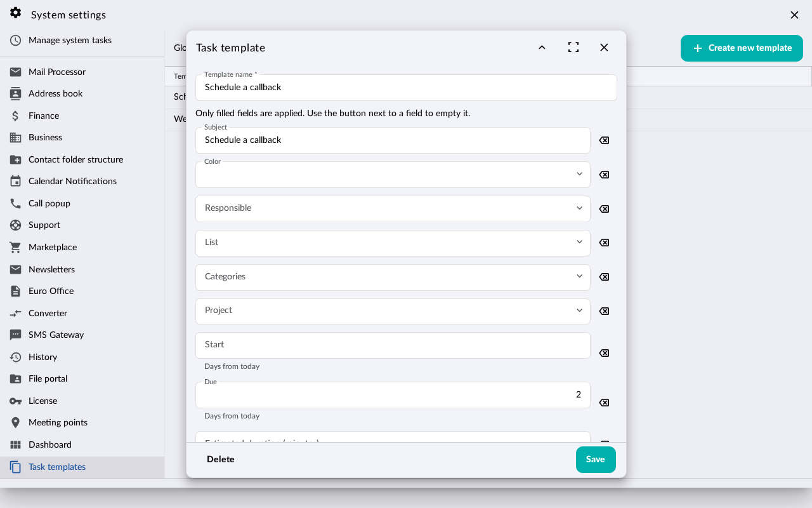
Task: Select History in the sidebar
Action: coord(82,358)
